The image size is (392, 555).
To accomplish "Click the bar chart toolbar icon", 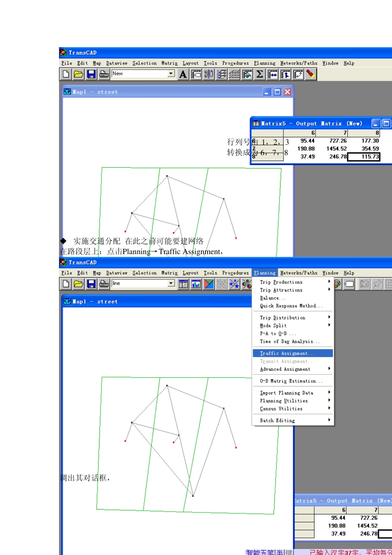I will (x=196, y=284).
